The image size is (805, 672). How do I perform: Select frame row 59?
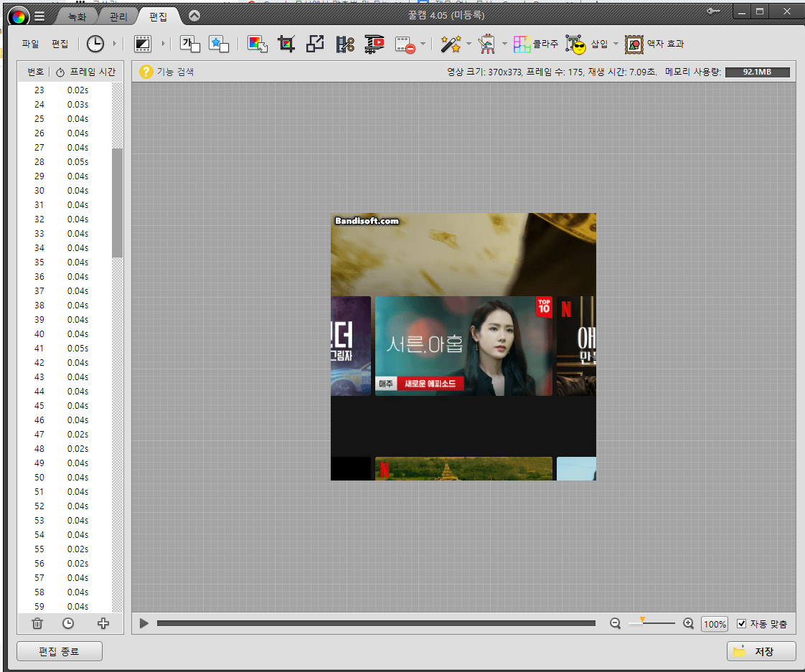(x=65, y=606)
